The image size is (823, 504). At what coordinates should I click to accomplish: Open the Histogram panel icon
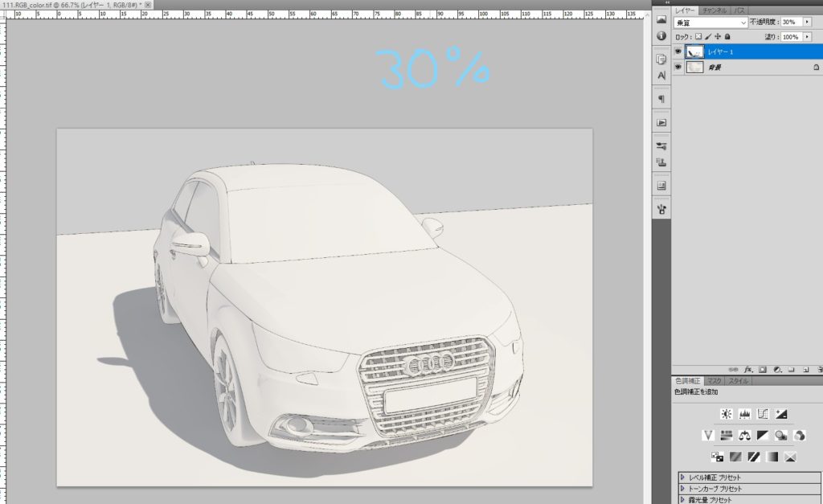click(x=661, y=19)
